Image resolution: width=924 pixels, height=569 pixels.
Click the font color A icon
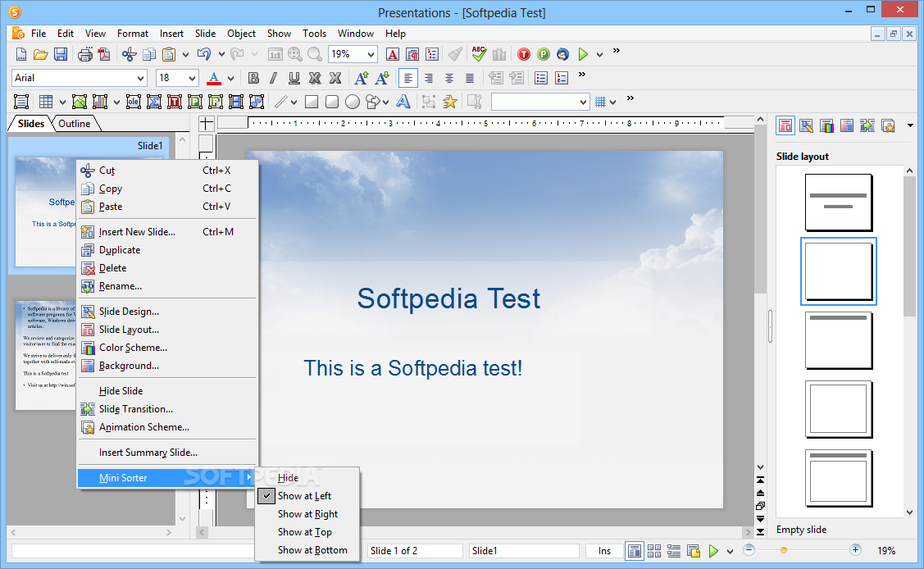(x=214, y=78)
